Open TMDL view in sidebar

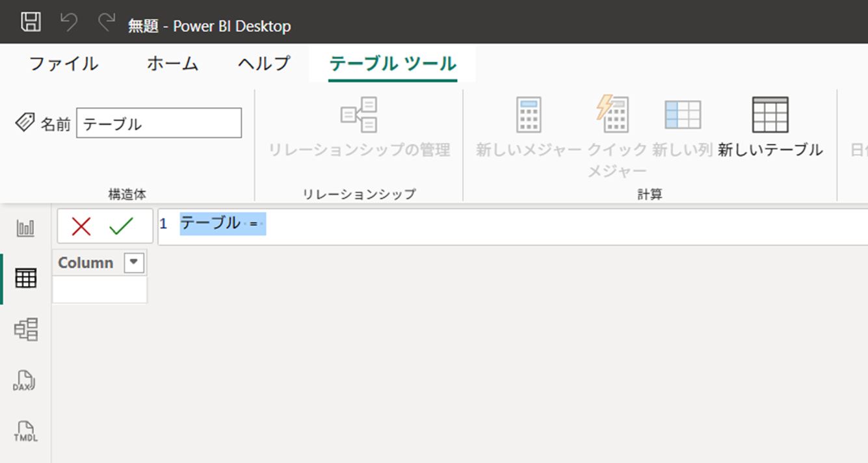pos(26,431)
